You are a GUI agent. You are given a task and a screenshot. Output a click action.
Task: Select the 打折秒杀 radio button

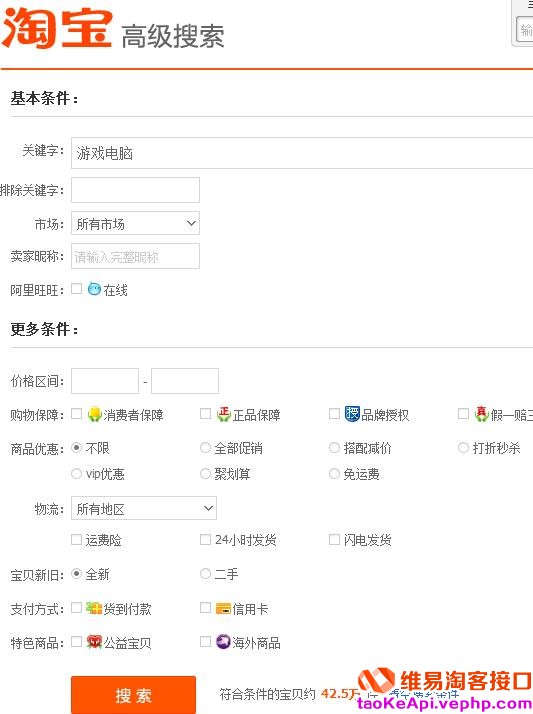pyautogui.click(x=463, y=448)
